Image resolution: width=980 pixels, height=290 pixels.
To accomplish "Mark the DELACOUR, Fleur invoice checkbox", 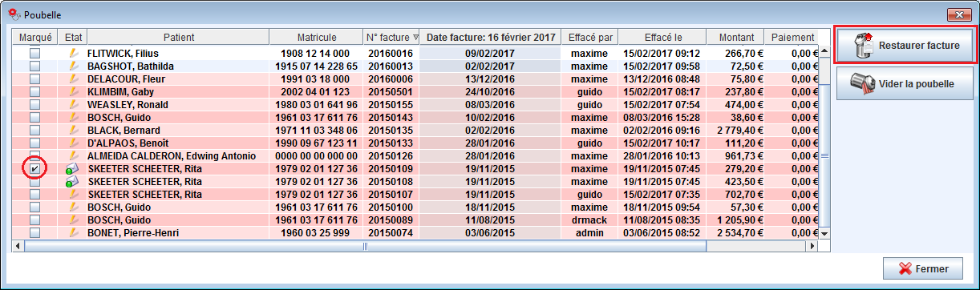I will (35, 79).
